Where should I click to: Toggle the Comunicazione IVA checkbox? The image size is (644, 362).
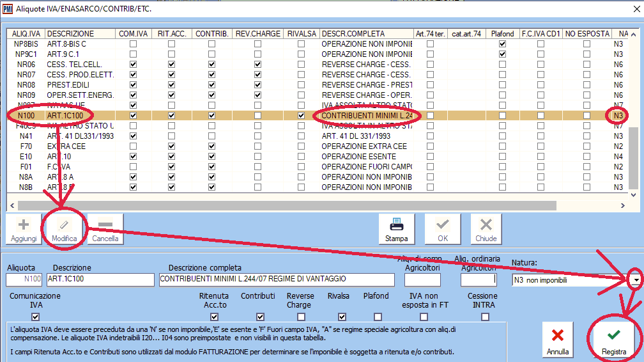click(x=36, y=317)
